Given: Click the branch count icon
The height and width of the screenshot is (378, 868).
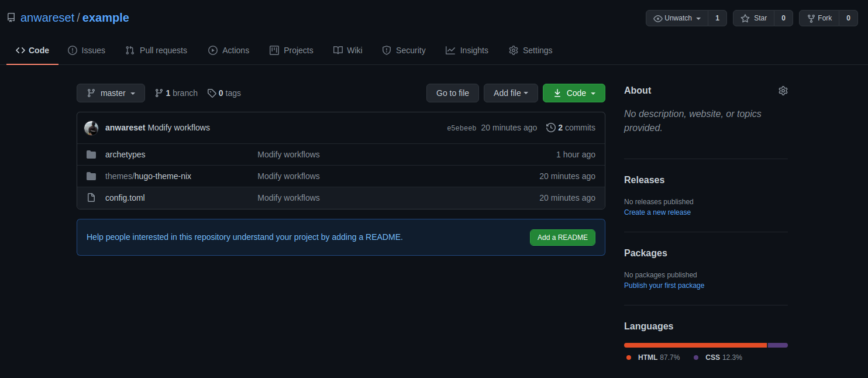Looking at the screenshot, I should [159, 93].
